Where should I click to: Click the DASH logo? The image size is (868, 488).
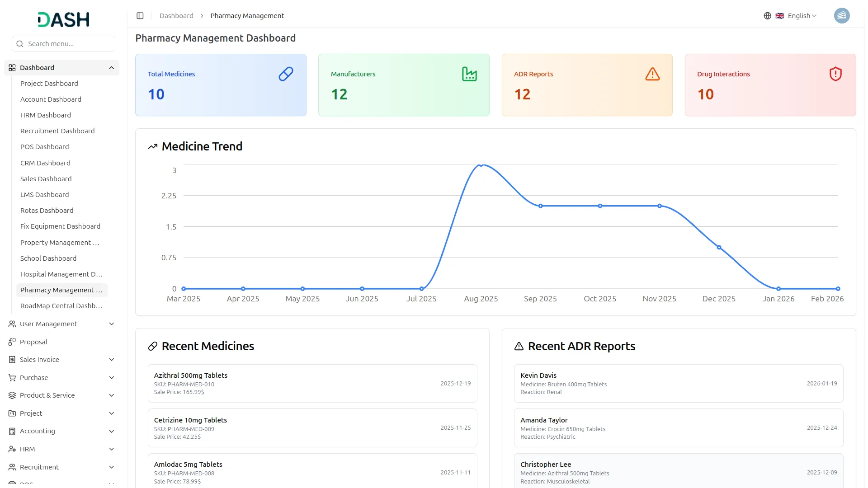click(63, 19)
